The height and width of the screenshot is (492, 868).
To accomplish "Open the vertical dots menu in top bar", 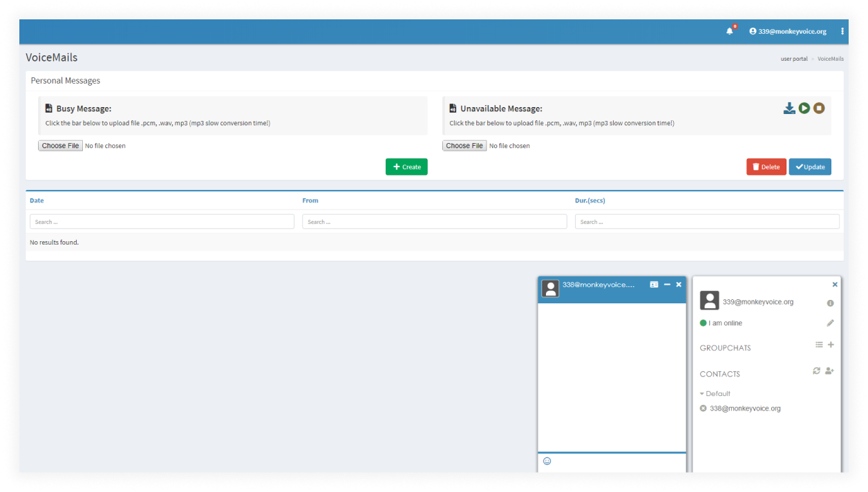I will (x=842, y=31).
